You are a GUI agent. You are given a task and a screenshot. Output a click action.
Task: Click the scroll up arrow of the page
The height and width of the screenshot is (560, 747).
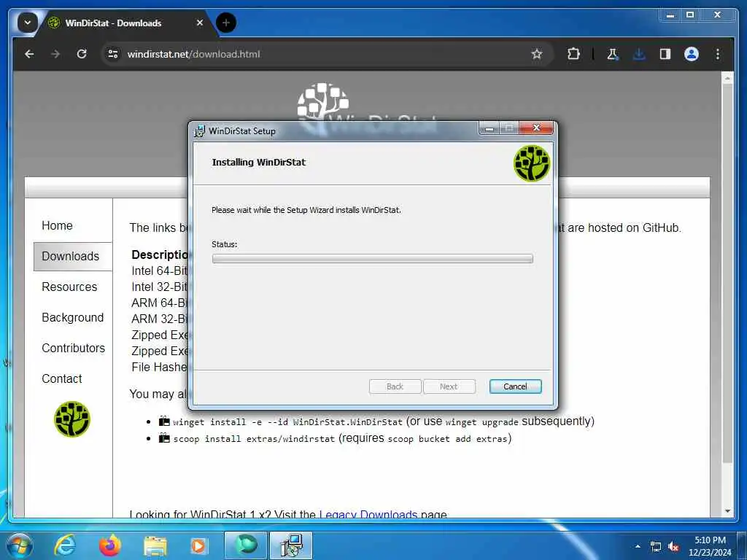pyautogui.click(x=727, y=77)
